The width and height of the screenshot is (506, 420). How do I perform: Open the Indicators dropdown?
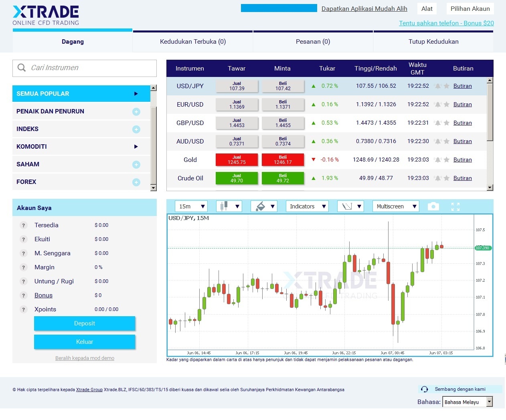coord(307,206)
